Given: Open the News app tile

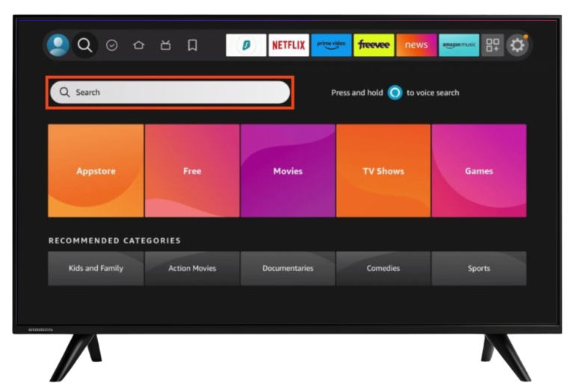Looking at the screenshot, I should 416,46.
